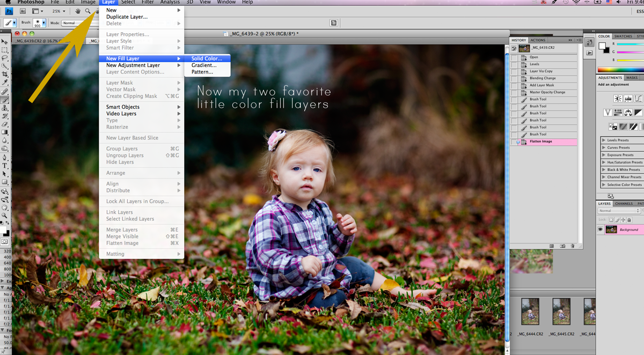
Task: Click the delete state trash icon in History
Action: 573,246
